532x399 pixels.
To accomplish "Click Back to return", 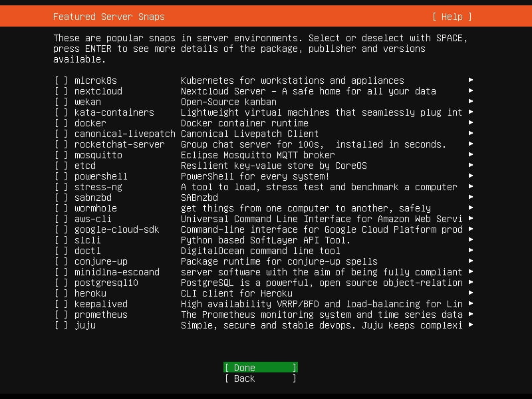I will pyautogui.click(x=259, y=378).
